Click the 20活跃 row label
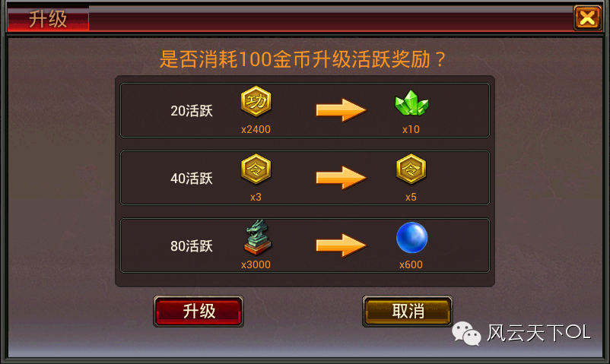The image size is (610, 364). click(x=192, y=111)
